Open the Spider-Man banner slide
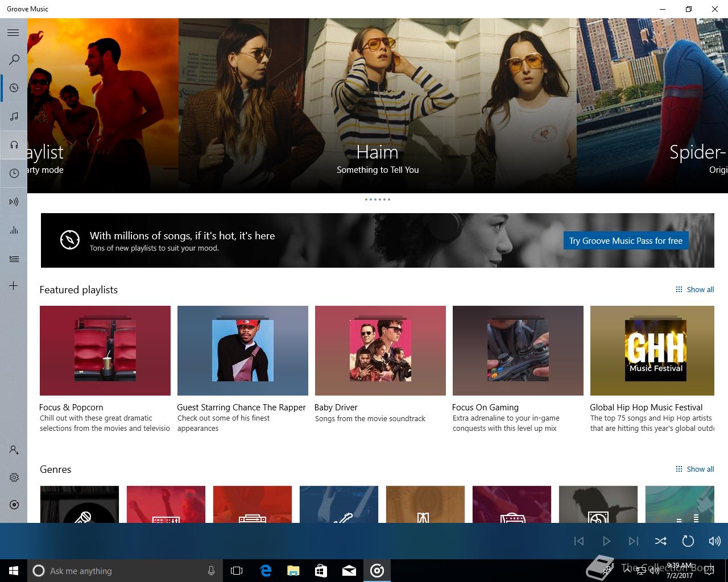Image resolution: width=728 pixels, height=582 pixels. tap(652, 106)
